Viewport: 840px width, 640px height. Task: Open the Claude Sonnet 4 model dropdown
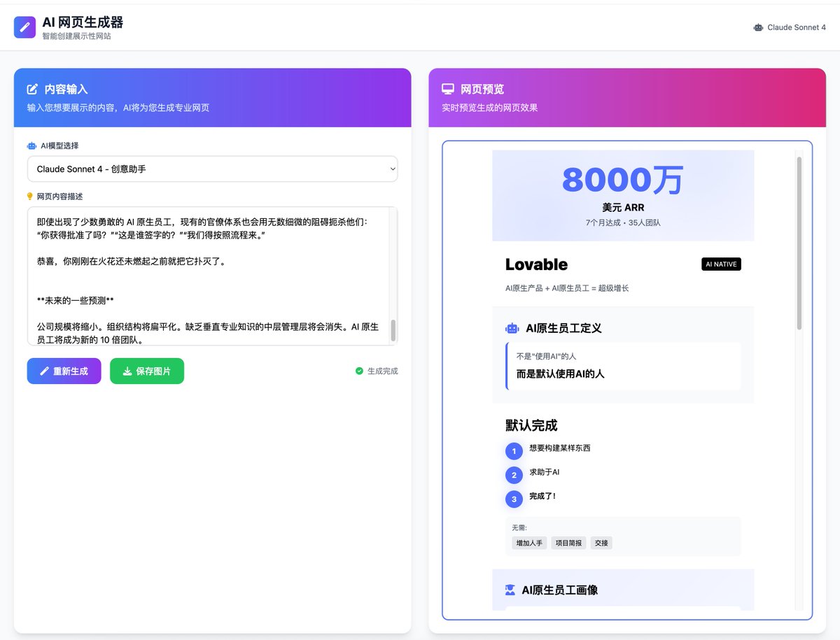click(212, 169)
